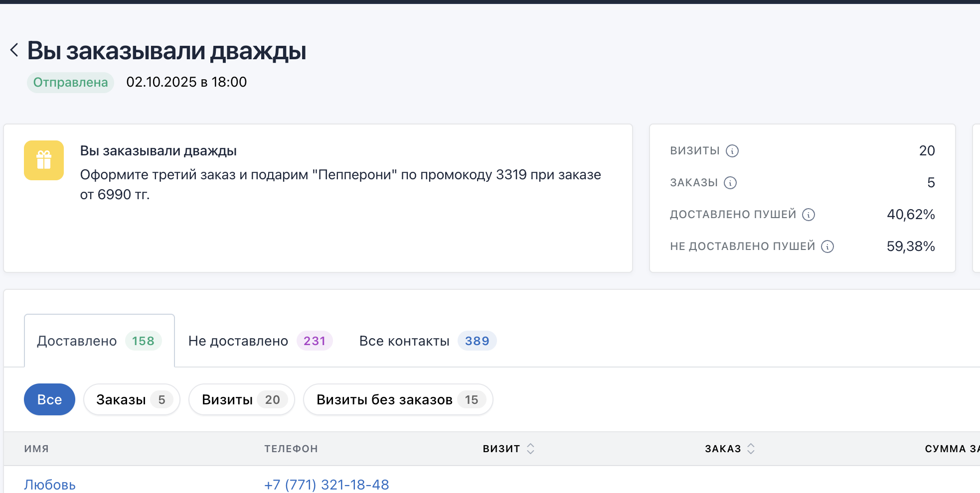
Task: Click info icon beside НЕ ДОСТАВЛЕНО ПУШЕЙ
Action: (827, 246)
